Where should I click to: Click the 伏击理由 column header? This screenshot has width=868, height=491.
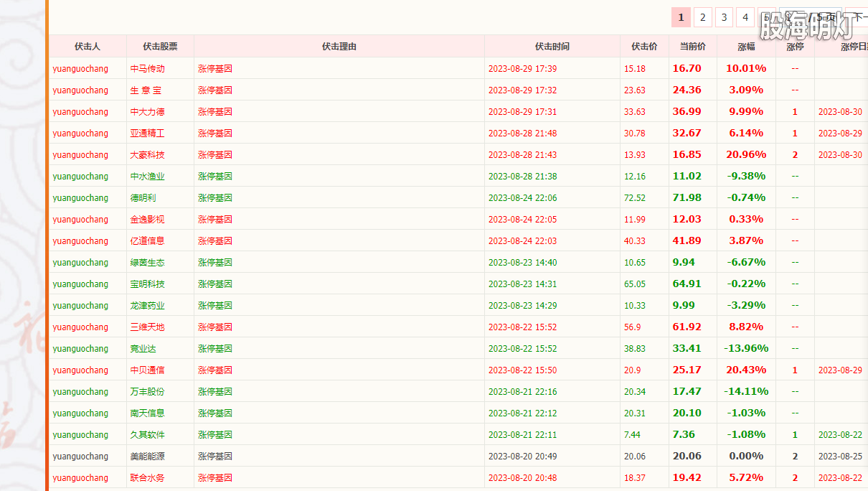pyautogui.click(x=339, y=47)
